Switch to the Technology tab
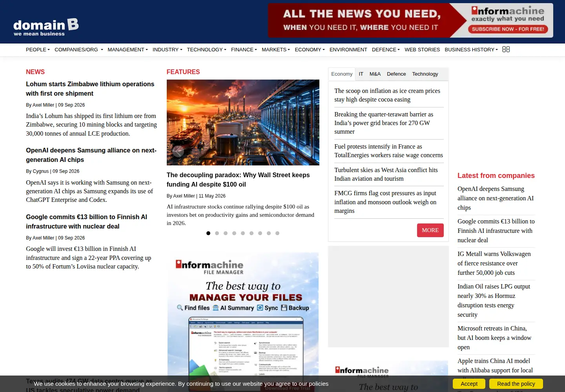Viewport: 565px width, 392px height. point(425,74)
